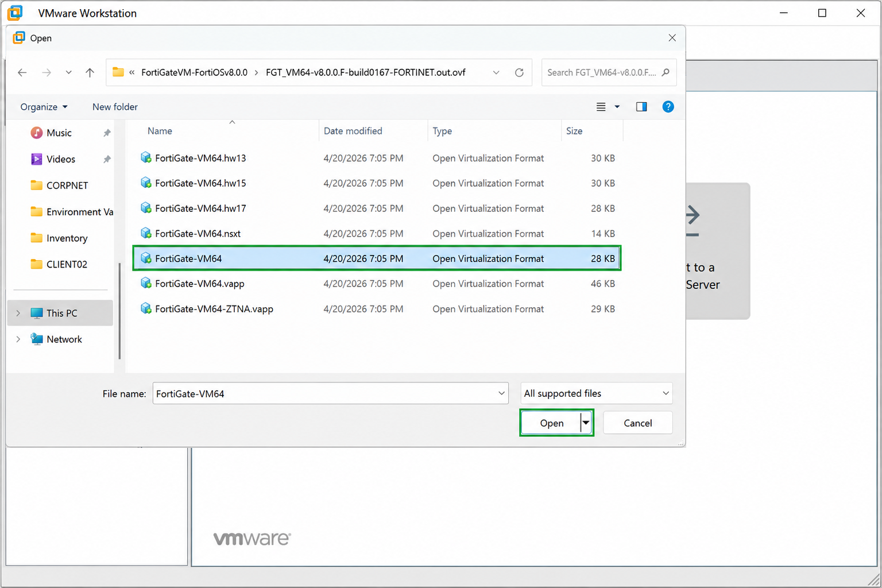
Task: Select file icon for FortiGate-VM64-ZTNA.vapp
Action: pyautogui.click(x=146, y=308)
